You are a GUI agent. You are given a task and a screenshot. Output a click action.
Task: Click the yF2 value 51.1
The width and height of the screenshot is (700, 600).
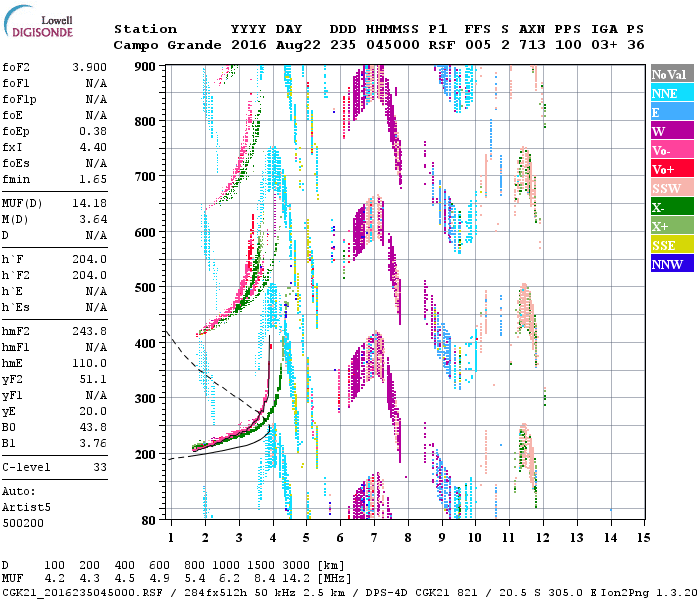[93, 379]
